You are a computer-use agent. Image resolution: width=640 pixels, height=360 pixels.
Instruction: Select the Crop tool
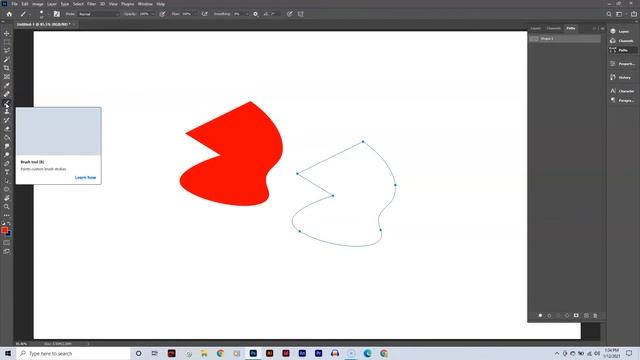click(7, 68)
